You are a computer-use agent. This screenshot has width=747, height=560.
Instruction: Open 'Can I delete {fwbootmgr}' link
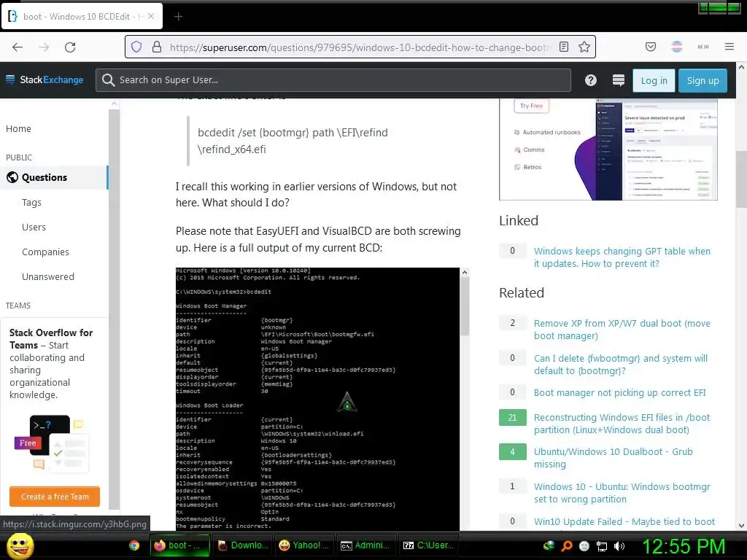tap(620, 365)
